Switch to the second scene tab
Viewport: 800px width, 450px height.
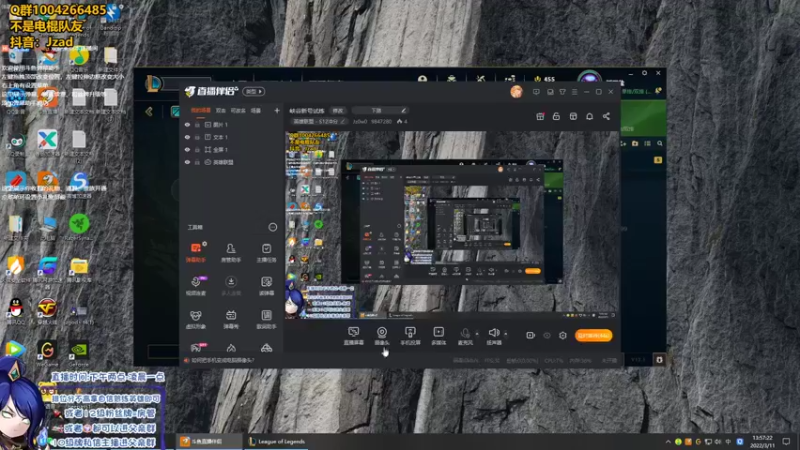click(x=220, y=110)
